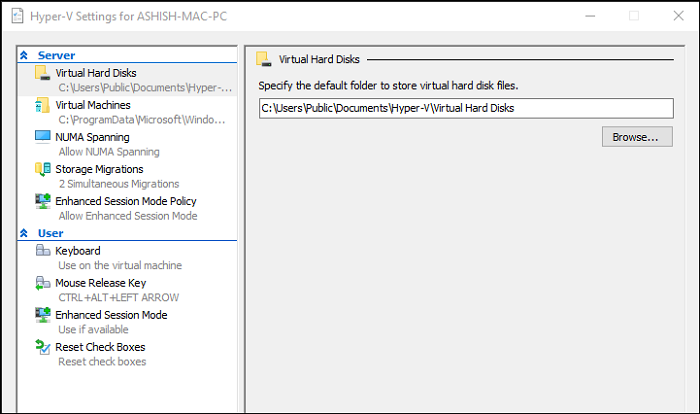Minimize the Hyper-V Settings window

point(590,16)
